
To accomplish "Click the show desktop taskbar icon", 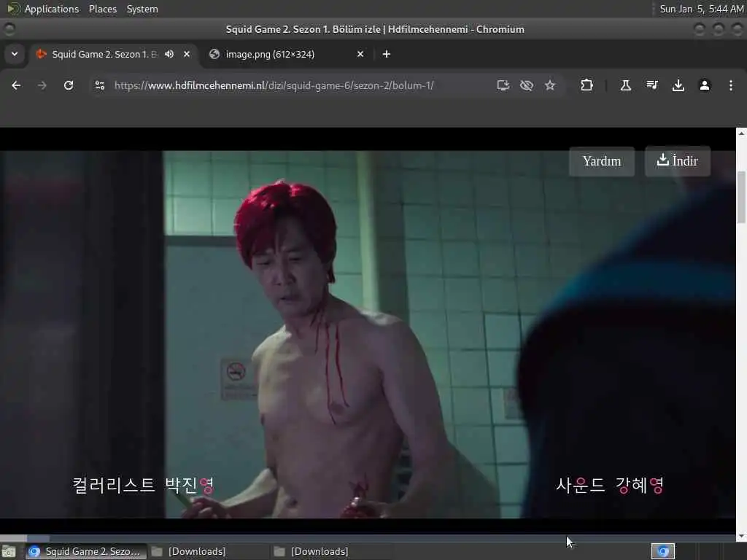I will pos(9,551).
